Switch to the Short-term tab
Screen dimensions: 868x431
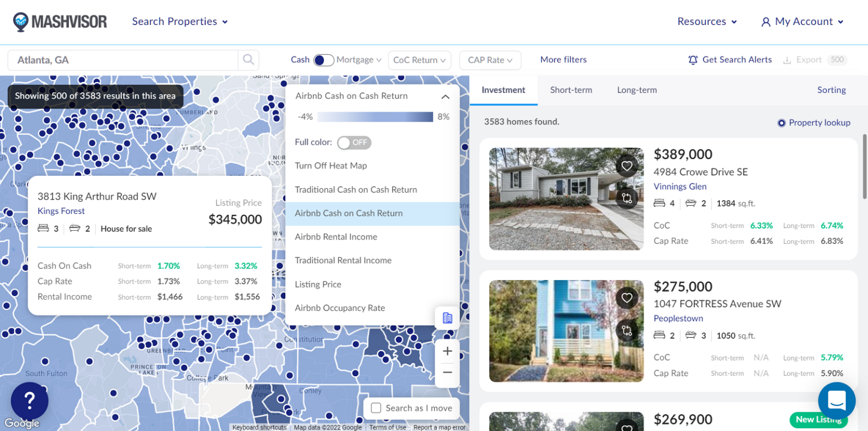[x=571, y=89]
